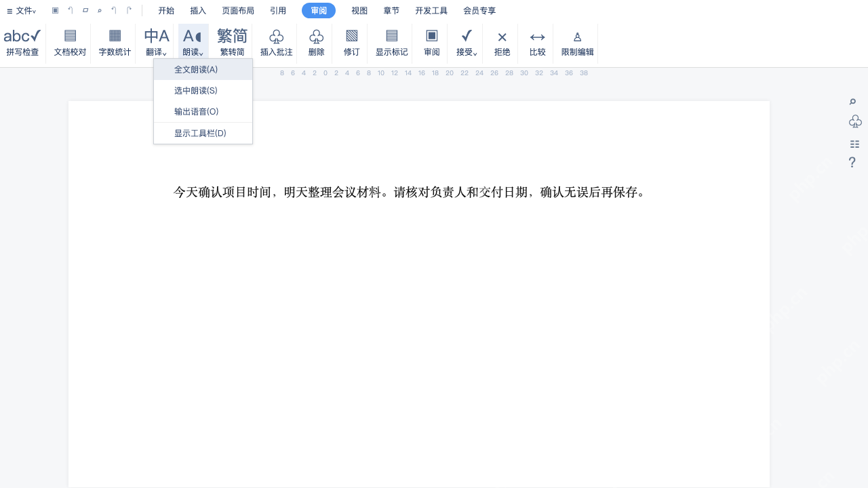Click the 显示标记 show markup icon

click(391, 36)
